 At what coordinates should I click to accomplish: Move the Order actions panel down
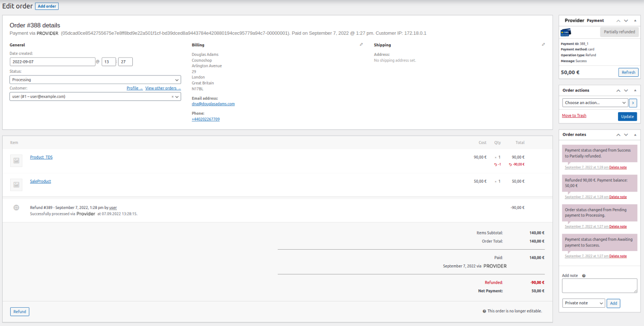[x=626, y=90]
